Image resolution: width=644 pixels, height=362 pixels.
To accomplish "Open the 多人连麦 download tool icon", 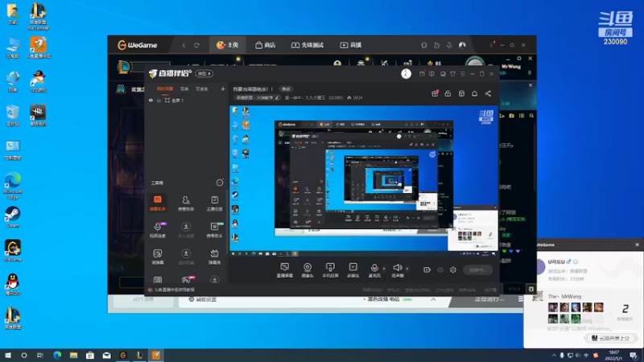I will [x=186, y=230].
